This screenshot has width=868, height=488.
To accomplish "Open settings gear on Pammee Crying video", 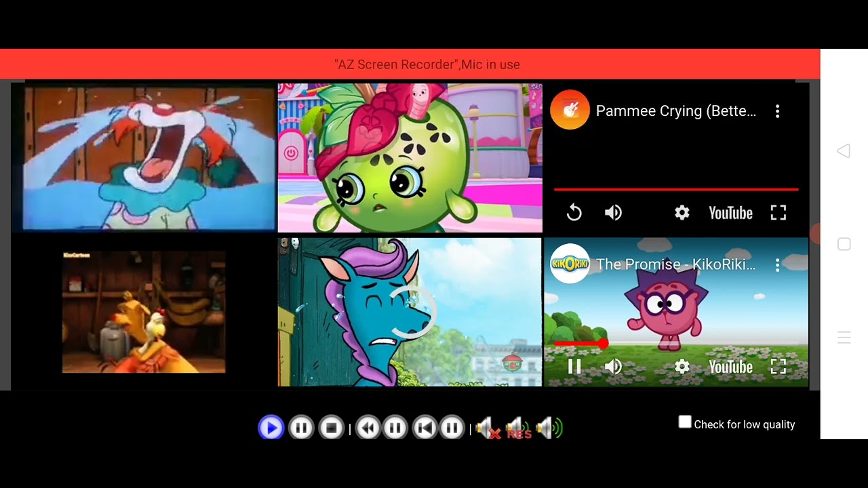I will [682, 213].
